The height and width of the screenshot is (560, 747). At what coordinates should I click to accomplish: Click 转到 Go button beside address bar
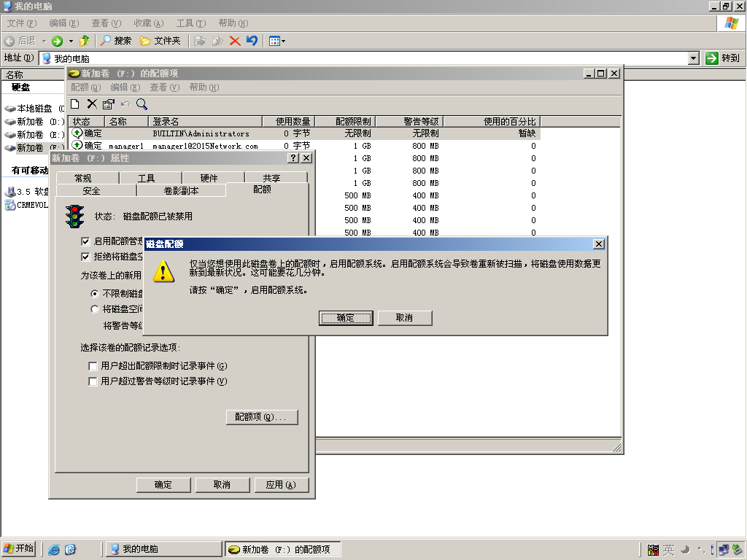tap(723, 58)
